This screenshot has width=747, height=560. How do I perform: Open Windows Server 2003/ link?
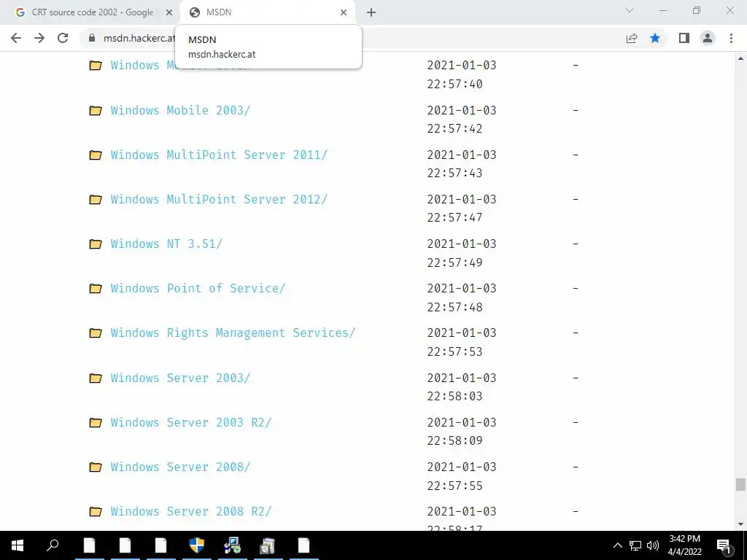(x=180, y=378)
